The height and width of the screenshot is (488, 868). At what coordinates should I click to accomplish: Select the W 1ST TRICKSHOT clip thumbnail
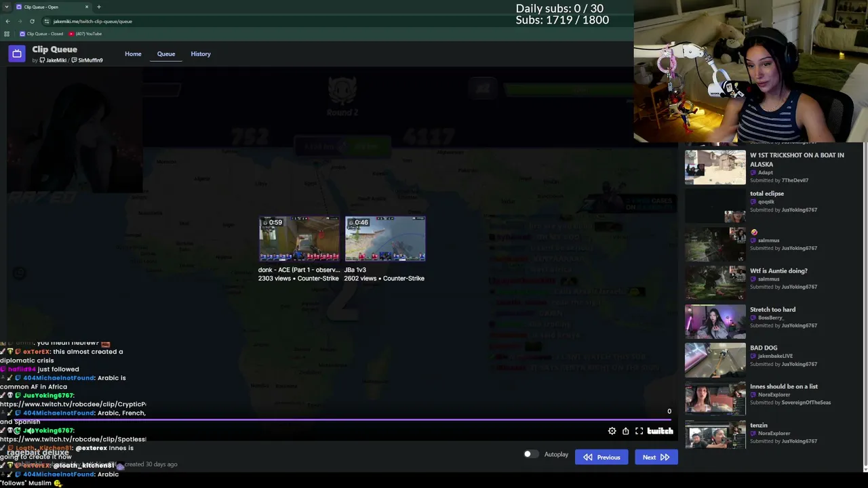(x=715, y=167)
